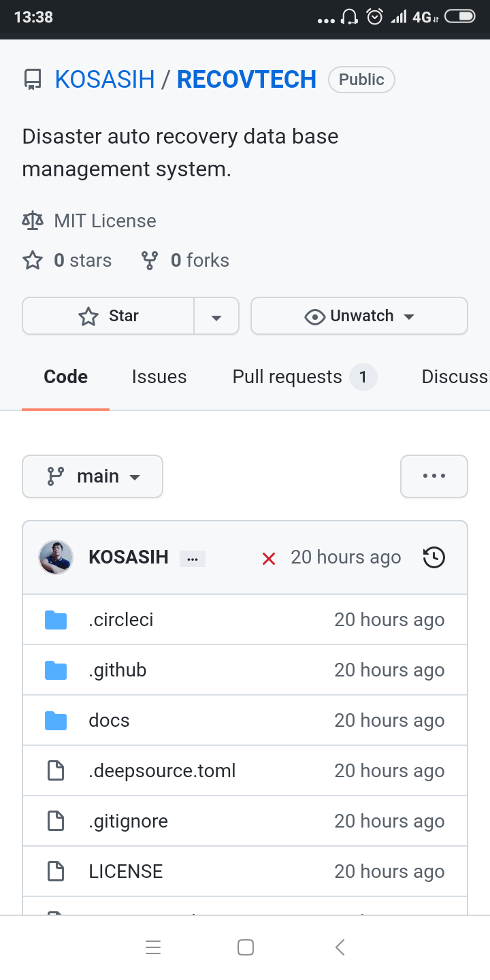This screenshot has height=980, width=490.
Task: Open the partially visible Discussions tab
Action: coord(455,377)
